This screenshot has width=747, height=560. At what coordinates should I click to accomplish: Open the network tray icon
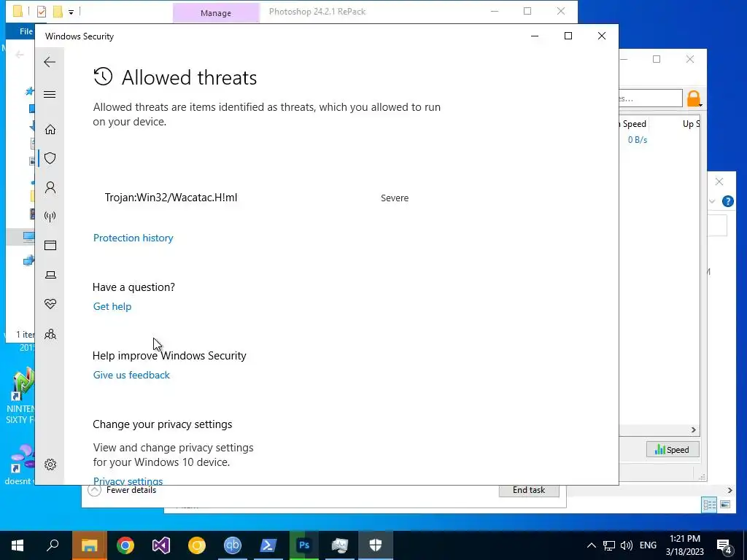click(609, 545)
